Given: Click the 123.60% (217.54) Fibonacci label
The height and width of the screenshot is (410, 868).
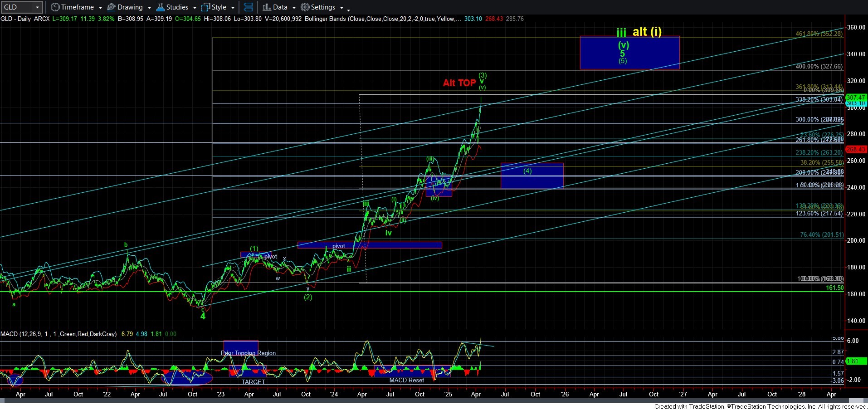Looking at the screenshot, I should 819,213.
